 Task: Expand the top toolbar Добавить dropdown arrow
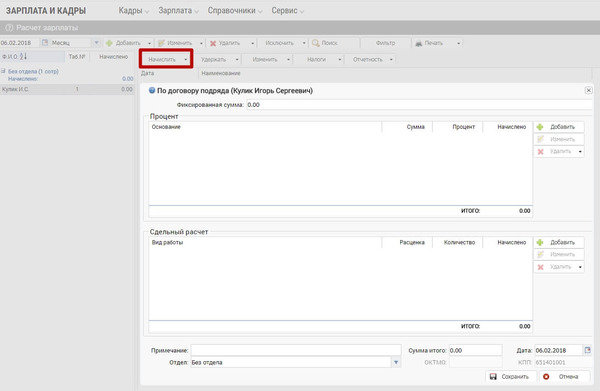[149, 43]
